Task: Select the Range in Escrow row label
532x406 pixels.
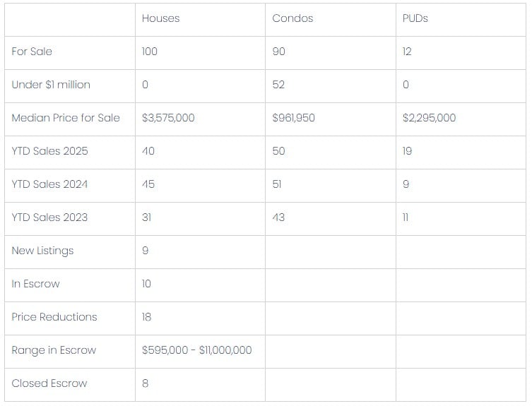Action: point(54,350)
